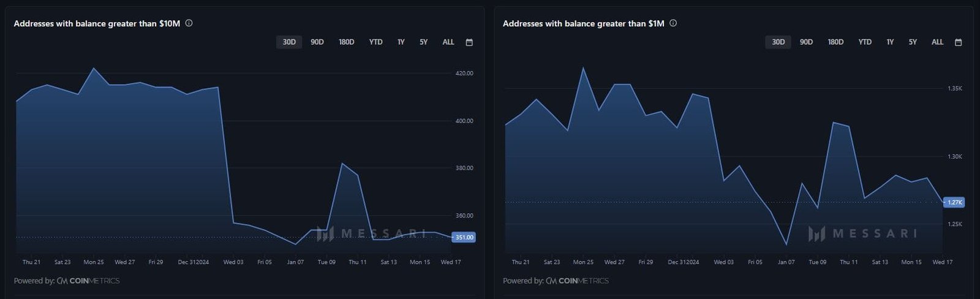Screen dimensions: 980x299
Task: Select YTD range in $10M chart
Action: click(375, 42)
